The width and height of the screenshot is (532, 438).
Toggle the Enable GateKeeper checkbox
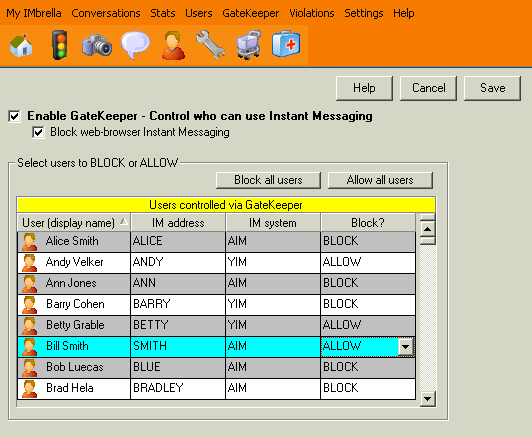(x=14, y=116)
